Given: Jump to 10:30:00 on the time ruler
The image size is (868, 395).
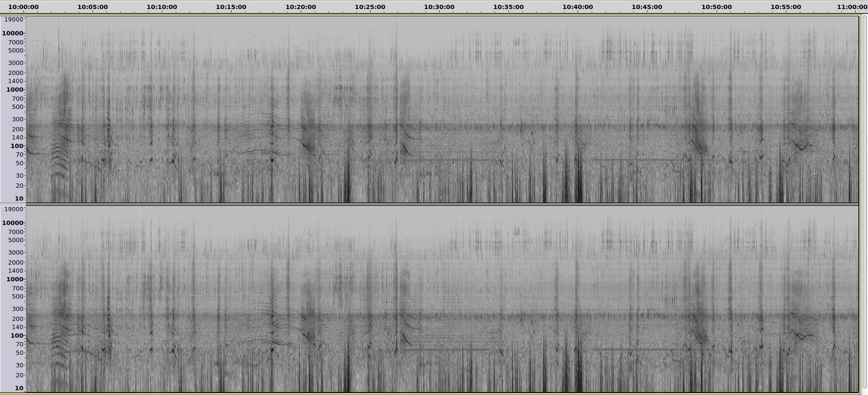Looking at the screenshot, I should click(x=439, y=7).
